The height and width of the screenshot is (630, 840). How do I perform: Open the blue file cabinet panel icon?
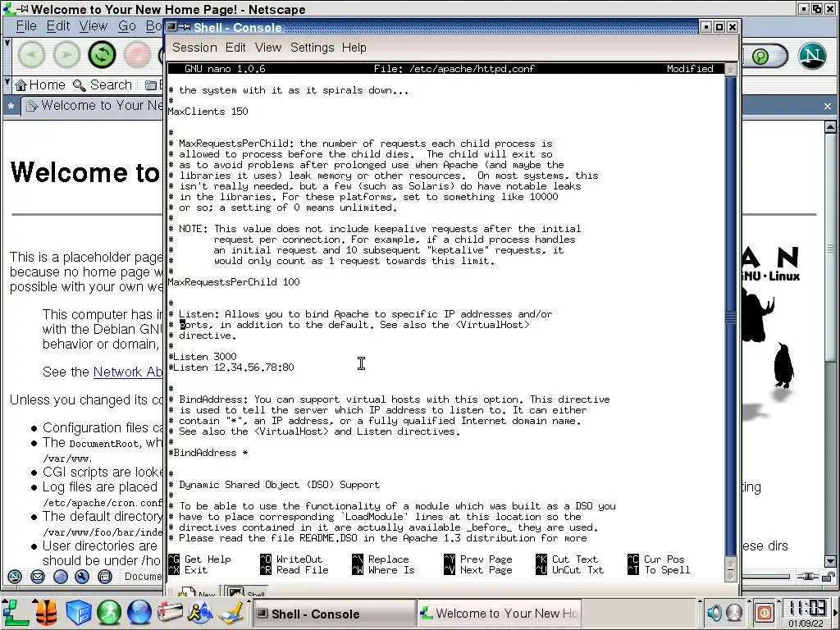pyautogui.click(x=78, y=613)
